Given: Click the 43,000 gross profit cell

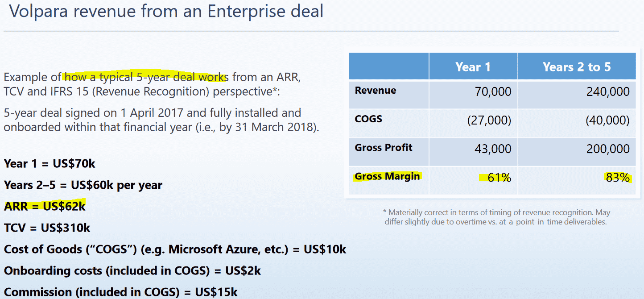Looking at the screenshot, I should tap(493, 149).
